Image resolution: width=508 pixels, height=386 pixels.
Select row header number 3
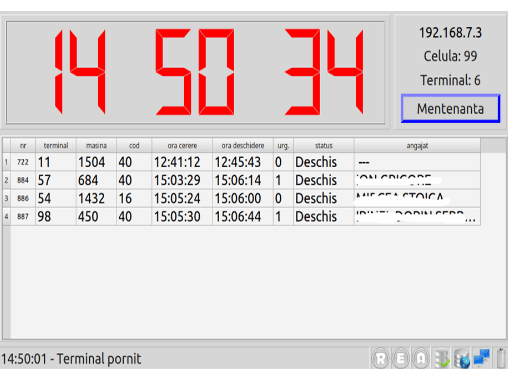[6, 198]
